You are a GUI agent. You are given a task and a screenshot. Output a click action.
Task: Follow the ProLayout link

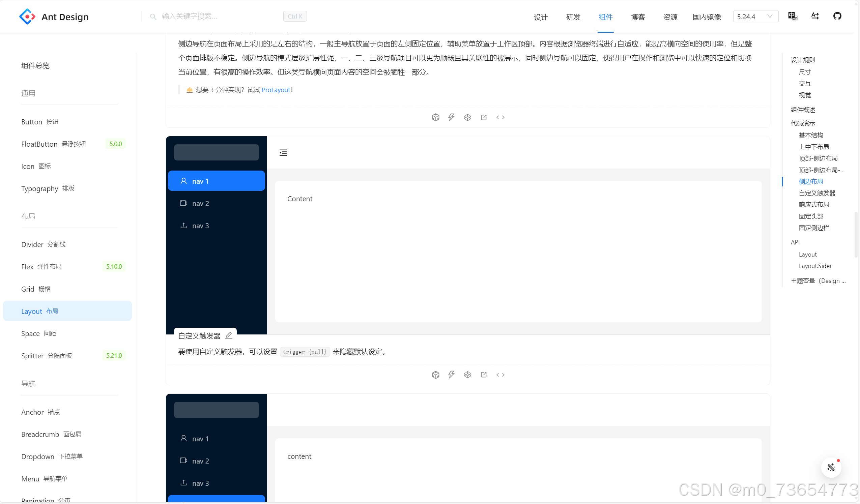276,90
